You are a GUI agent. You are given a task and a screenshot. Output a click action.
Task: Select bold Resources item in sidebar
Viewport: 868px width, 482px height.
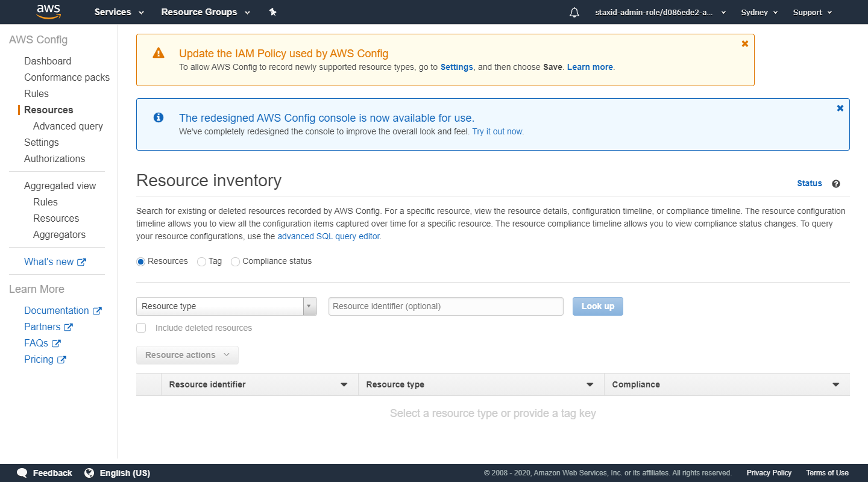(49, 110)
